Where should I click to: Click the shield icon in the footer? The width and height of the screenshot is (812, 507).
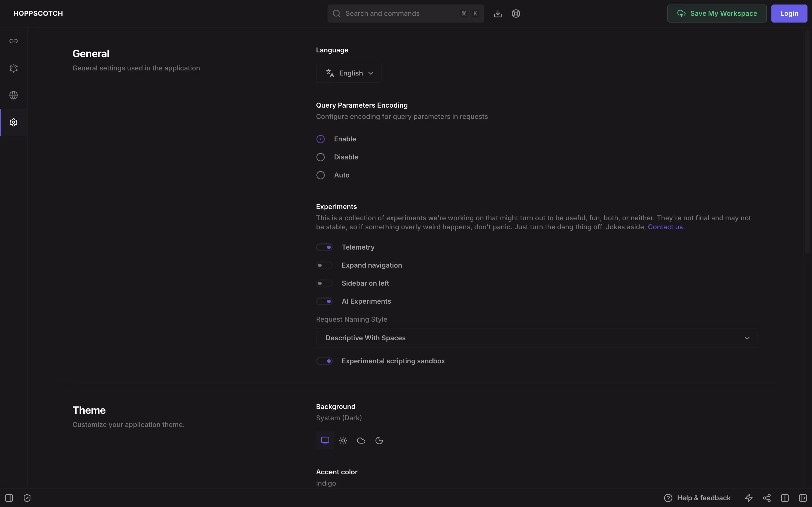27,498
